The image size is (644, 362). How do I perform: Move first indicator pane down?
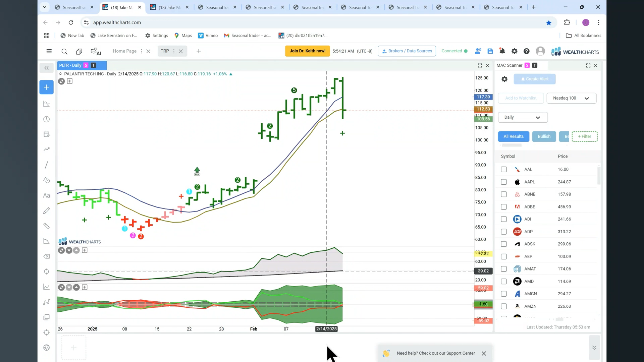[69, 250]
